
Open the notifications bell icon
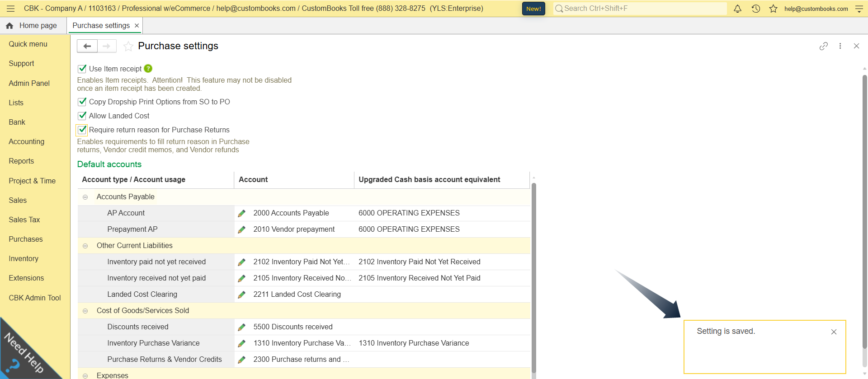(x=737, y=9)
